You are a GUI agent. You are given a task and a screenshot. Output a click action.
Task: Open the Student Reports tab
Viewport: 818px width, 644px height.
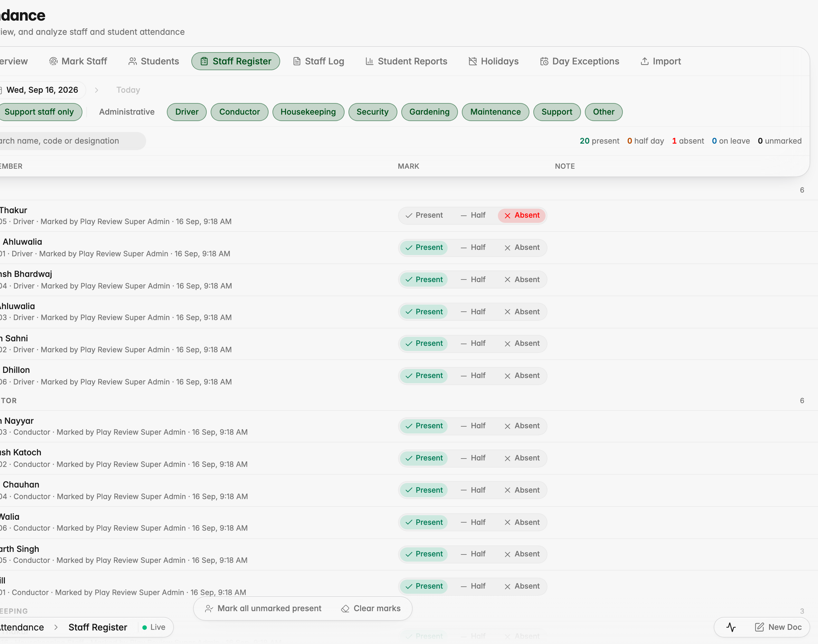[406, 61]
